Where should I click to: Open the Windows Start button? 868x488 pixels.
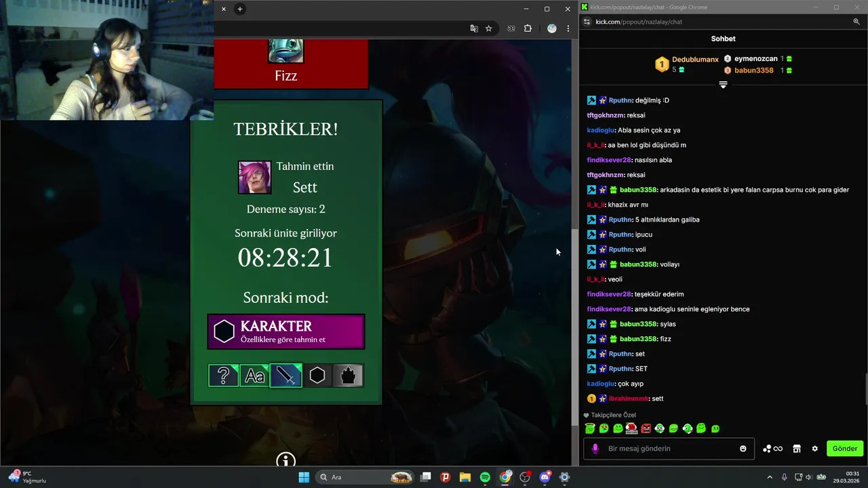[303, 477]
